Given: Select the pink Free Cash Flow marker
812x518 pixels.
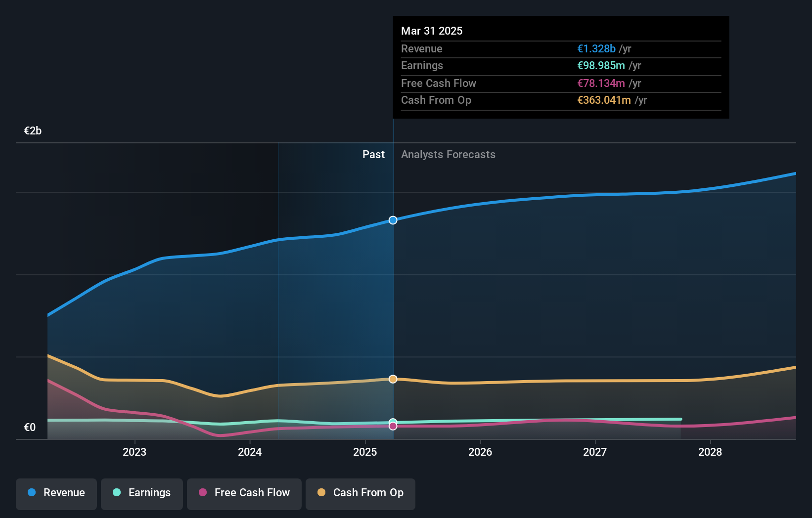Looking at the screenshot, I should [x=393, y=426].
